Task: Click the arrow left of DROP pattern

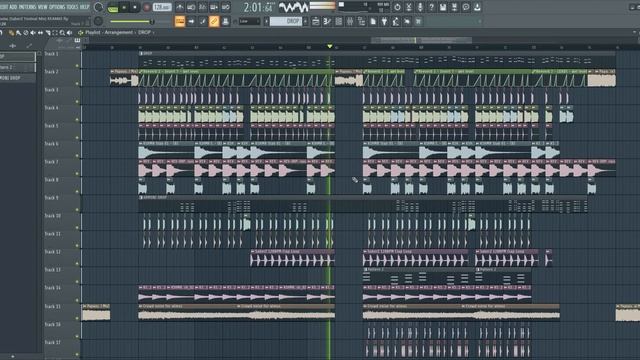Action: click(x=267, y=21)
